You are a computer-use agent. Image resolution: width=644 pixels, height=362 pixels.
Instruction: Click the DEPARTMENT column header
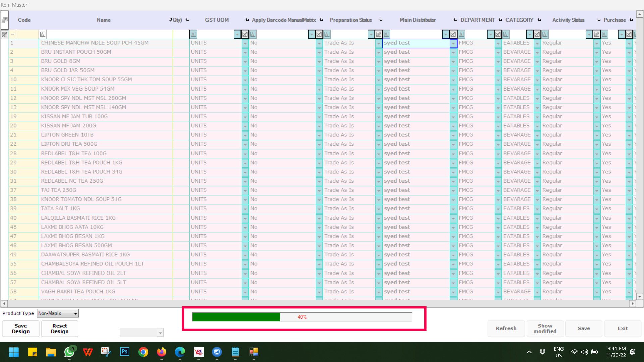[x=477, y=20]
